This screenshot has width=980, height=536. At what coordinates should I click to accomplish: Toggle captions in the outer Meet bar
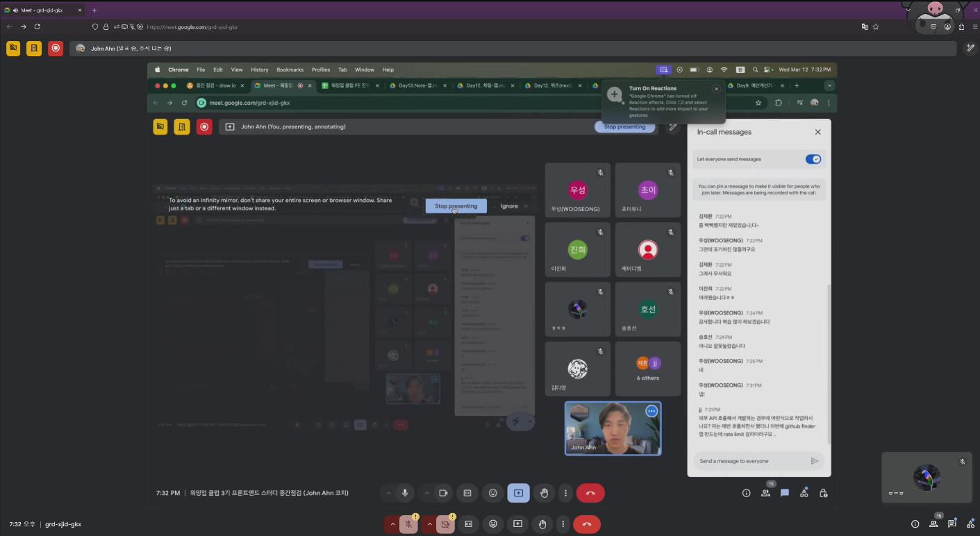tap(469, 524)
